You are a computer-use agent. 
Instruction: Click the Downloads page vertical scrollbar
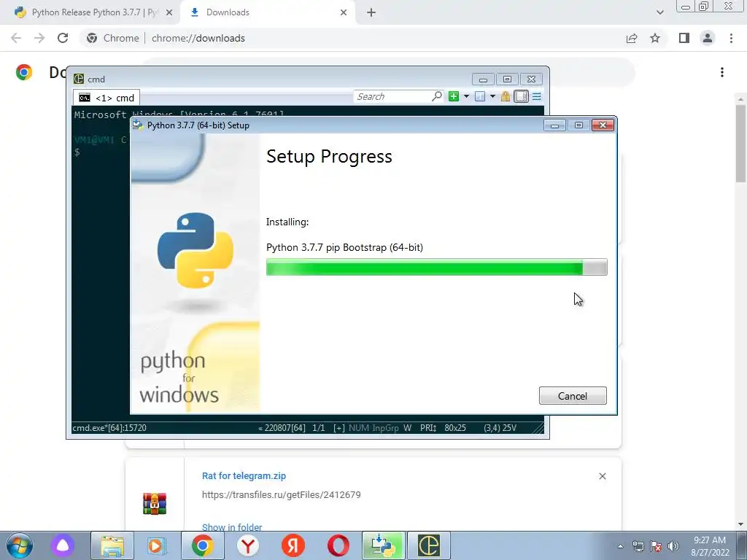(740, 144)
